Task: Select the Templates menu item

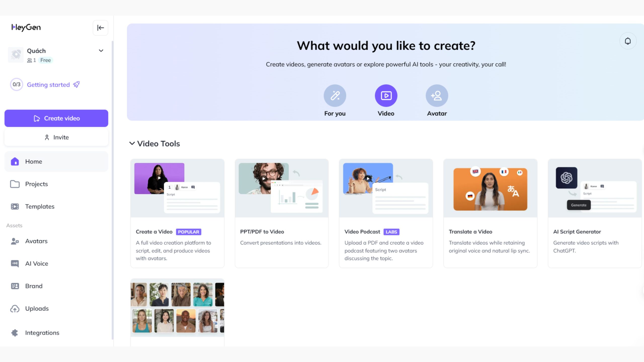Action: coord(40,206)
